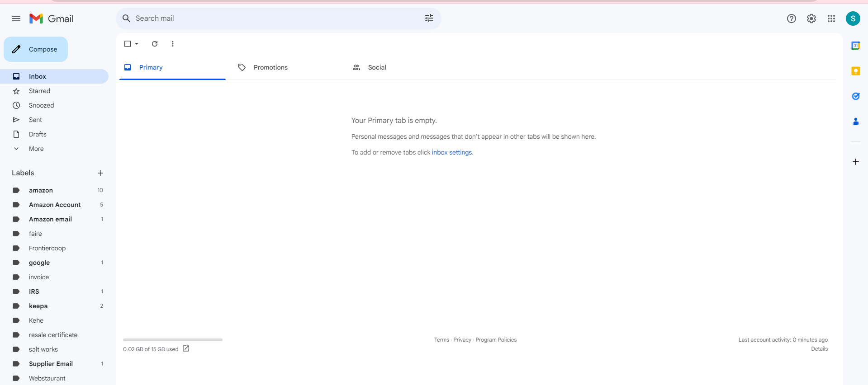Focus the Search mail field
Image resolution: width=868 pixels, height=385 pixels.
pos(278,19)
